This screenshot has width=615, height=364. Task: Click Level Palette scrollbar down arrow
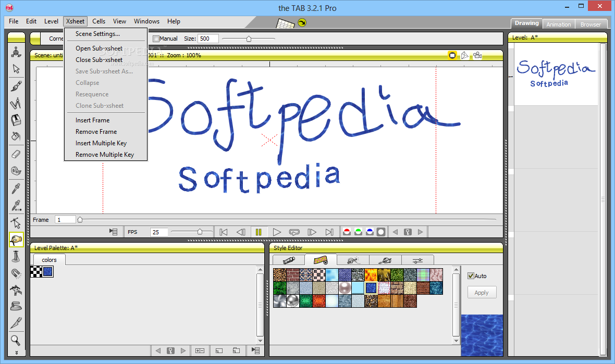pyautogui.click(x=260, y=341)
